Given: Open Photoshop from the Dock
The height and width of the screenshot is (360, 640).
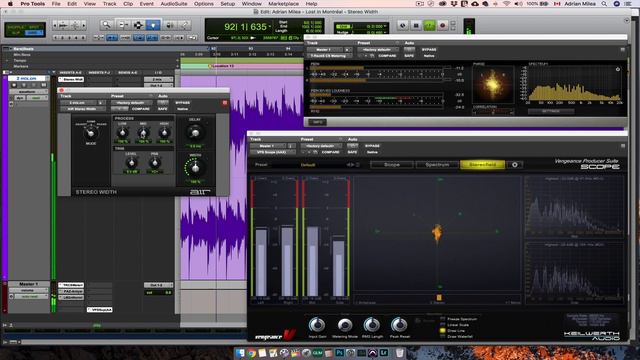Looking at the screenshot, I should click(x=340, y=353).
